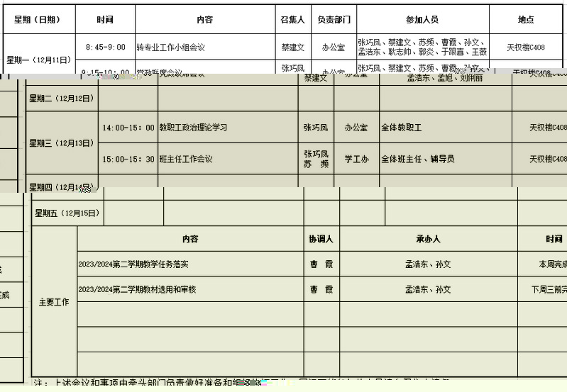
Task: Click 孟浩东、孙文 in the 教材选用和审核 row
Action: tap(428, 289)
